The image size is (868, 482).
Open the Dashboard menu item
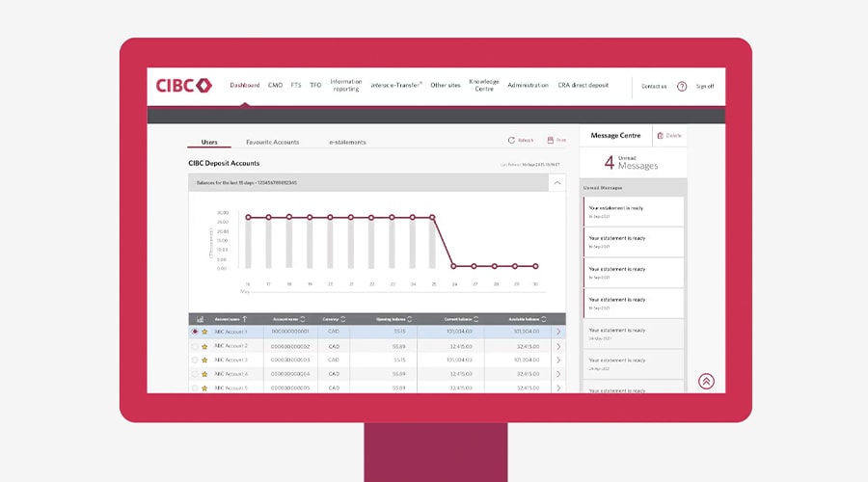245,85
